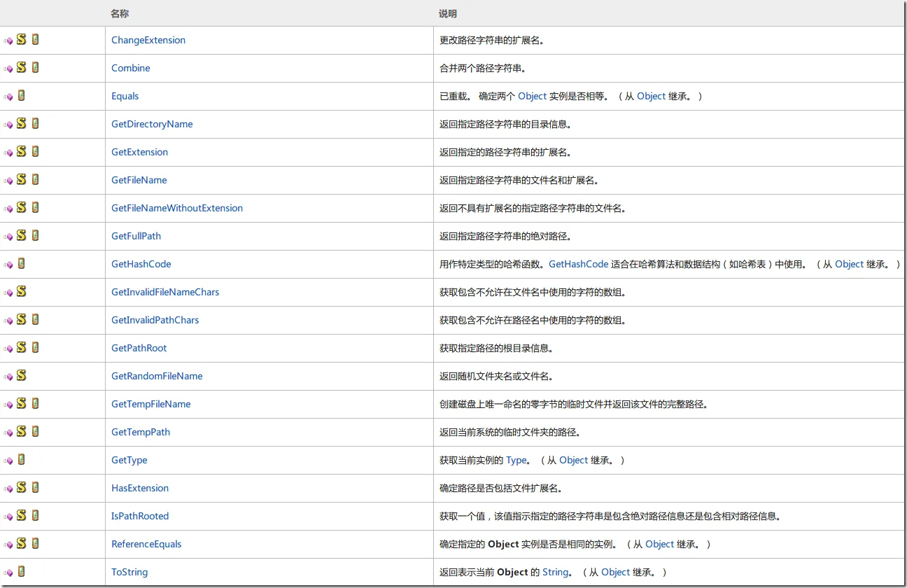
Task: Click the static S icon in the GetFileName row
Action: tap(22, 180)
